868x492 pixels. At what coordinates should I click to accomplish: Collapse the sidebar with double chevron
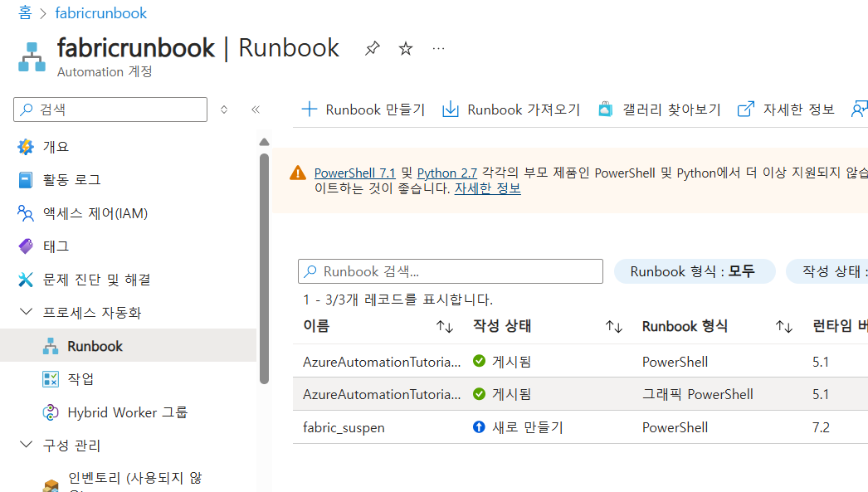click(256, 110)
